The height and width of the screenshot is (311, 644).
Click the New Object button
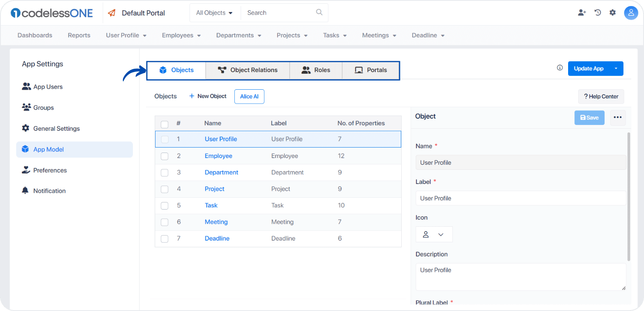(x=208, y=96)
